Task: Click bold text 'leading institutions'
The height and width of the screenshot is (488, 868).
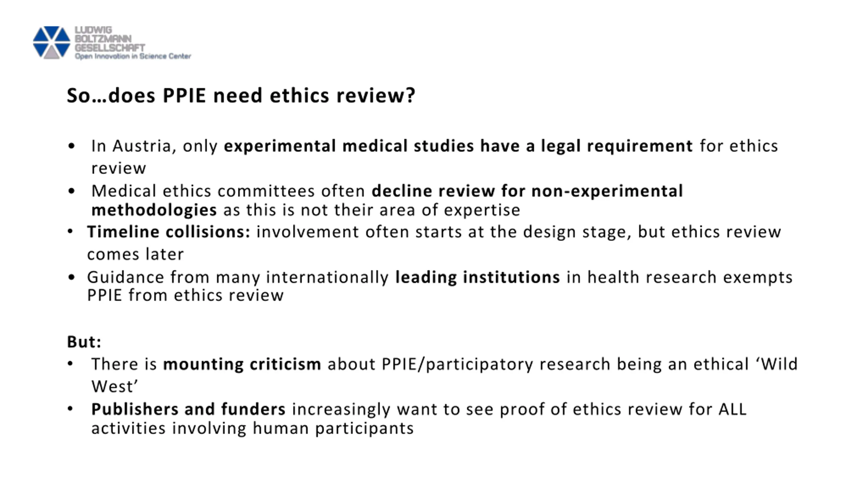Action: (x=477, y=278)
